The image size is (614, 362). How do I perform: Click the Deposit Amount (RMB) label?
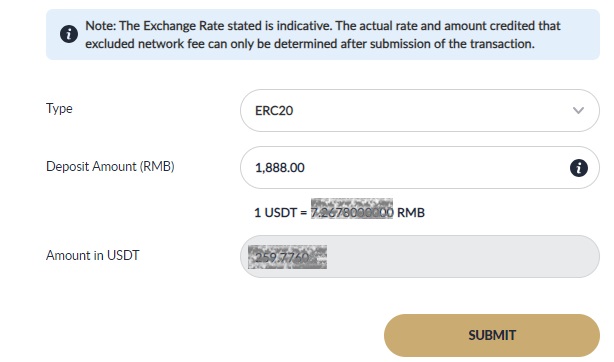click(110, 166)
